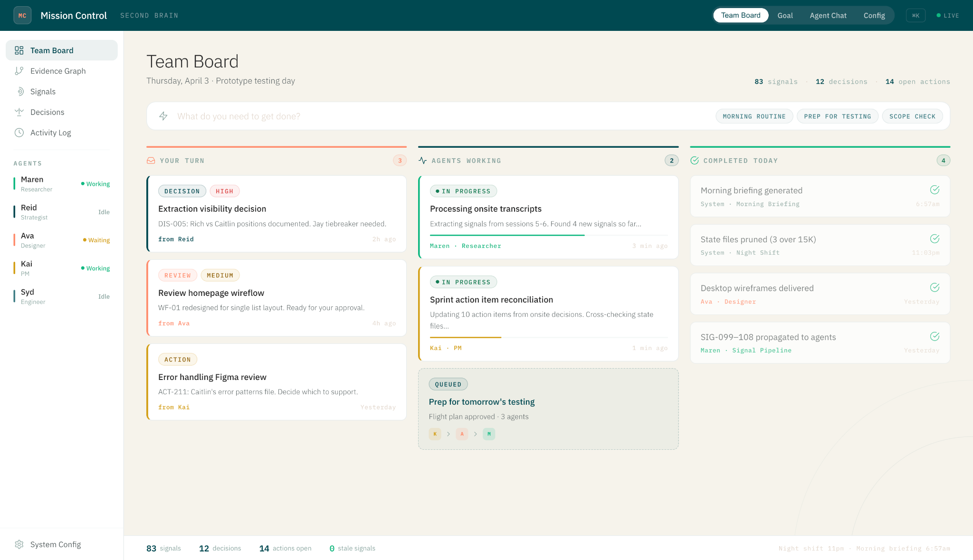This screenshot has width=973, height=560.
Task: Switch to the Team Board top tab
Action: [741, 15]
